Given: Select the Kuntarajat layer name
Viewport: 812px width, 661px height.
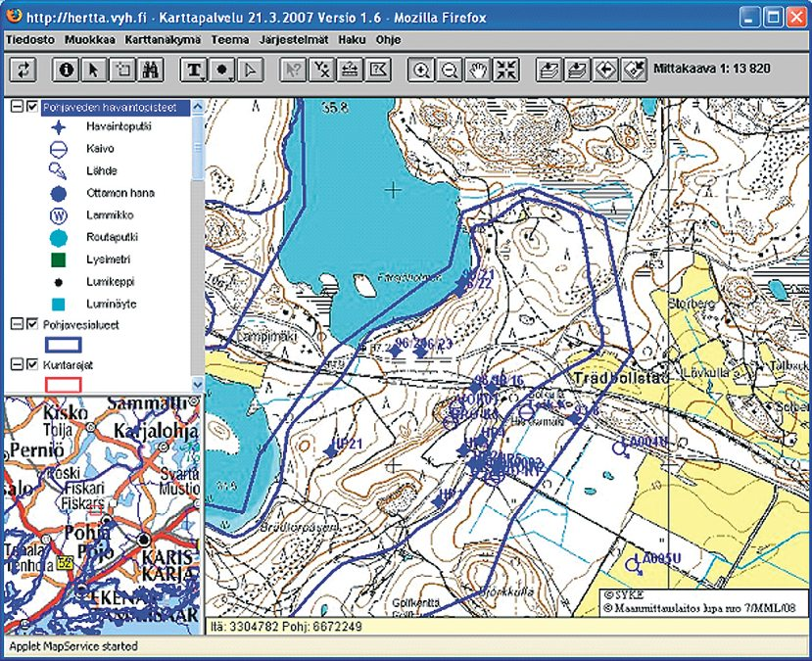Looking at the screenshot, I should tap(68, 365).
